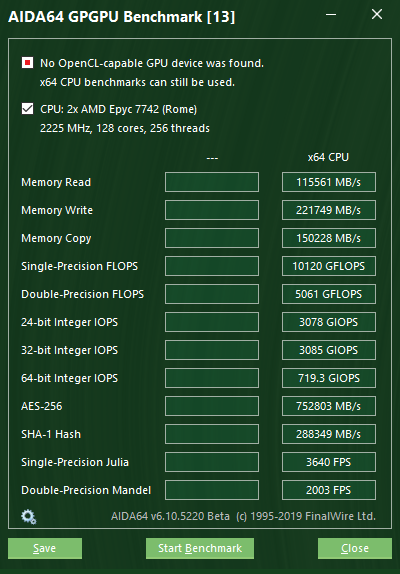Select the Single-Precision FLOPS 10120 GFLOPS box
Screen dimensions: 400x574
click(329, 266)
